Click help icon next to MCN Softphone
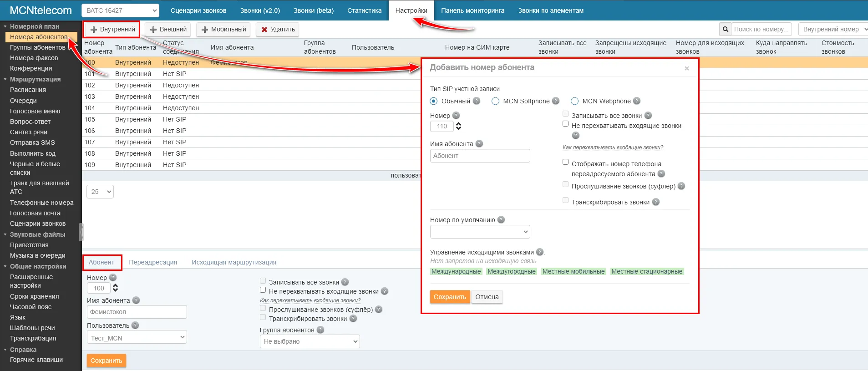Viewport: 868px width, 371px height. (x=556, y=101)
